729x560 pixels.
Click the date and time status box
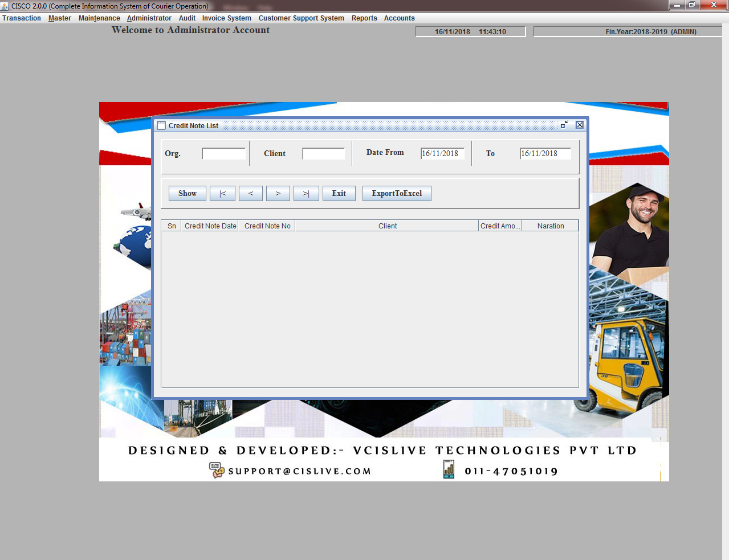coord(470,32)
